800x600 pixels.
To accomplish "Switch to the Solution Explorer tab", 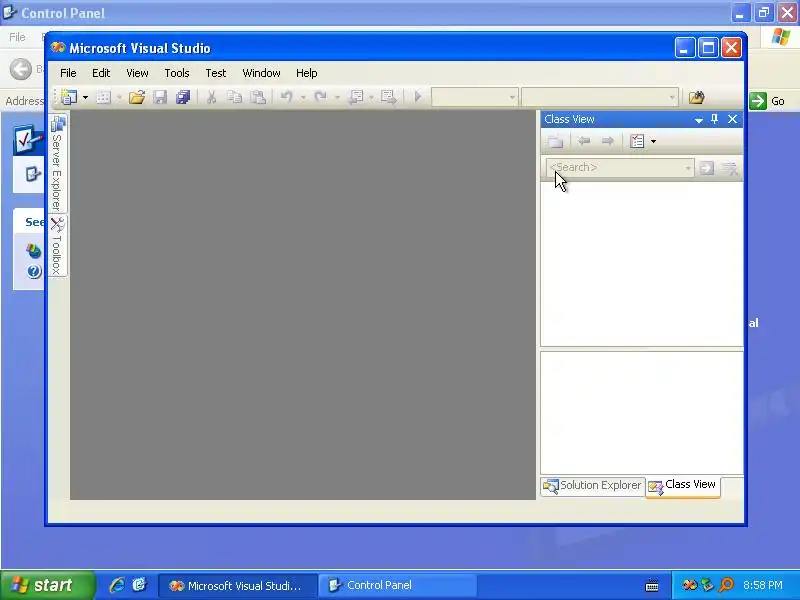I will tap(592, 485).
